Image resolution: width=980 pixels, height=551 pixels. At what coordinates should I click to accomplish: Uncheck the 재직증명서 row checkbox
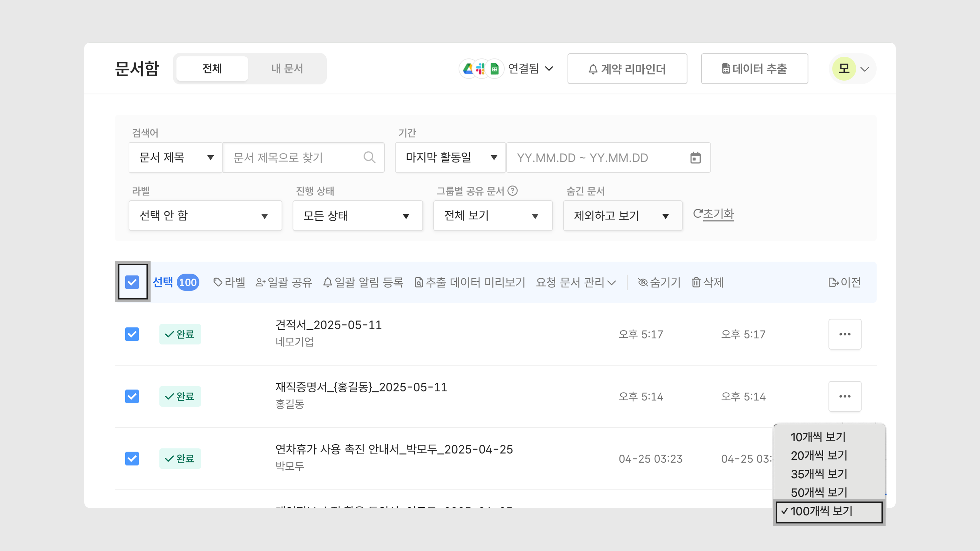[x=132, y=396]
